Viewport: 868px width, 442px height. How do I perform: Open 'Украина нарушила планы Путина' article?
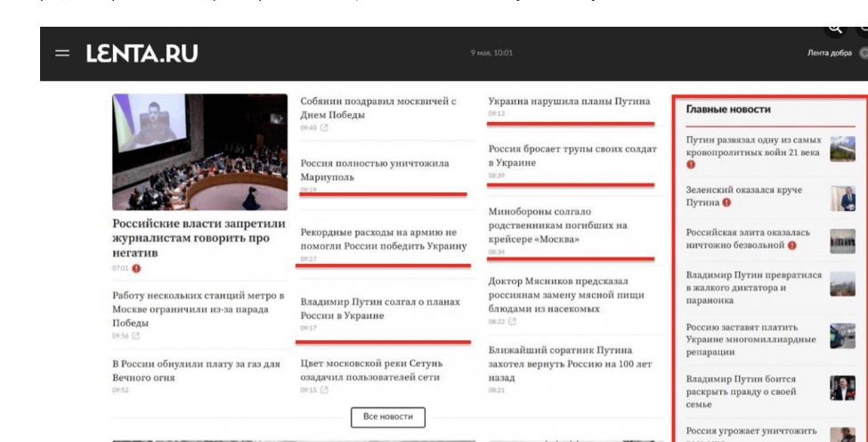569,102
